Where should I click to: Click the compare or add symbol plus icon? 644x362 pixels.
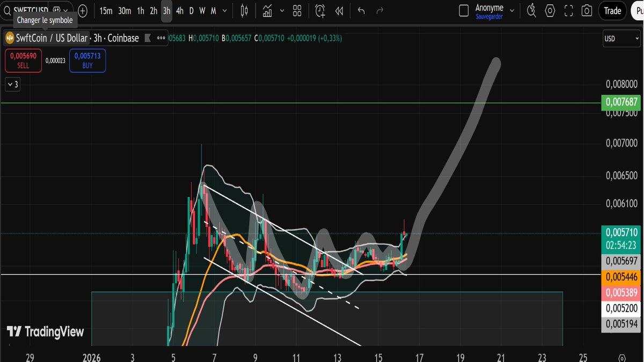[x=83, y=11]
